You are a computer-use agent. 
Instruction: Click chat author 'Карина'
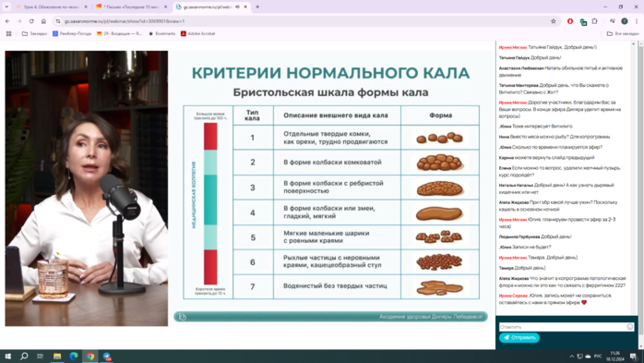coord(507,157)
